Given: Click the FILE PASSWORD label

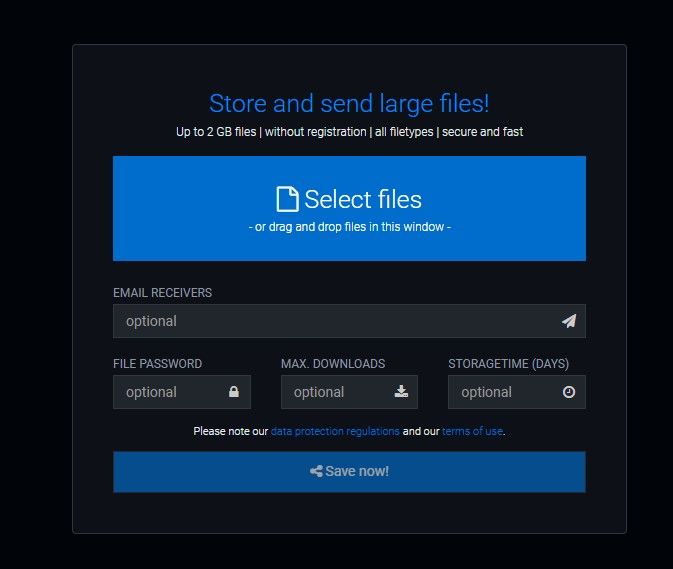Looking at the screenshot, I should 158,363.
